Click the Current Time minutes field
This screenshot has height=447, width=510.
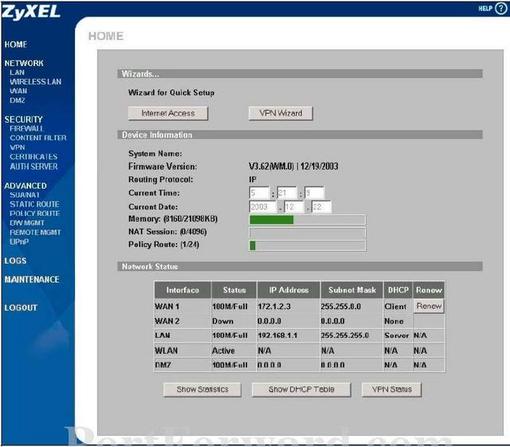(287, 193)
